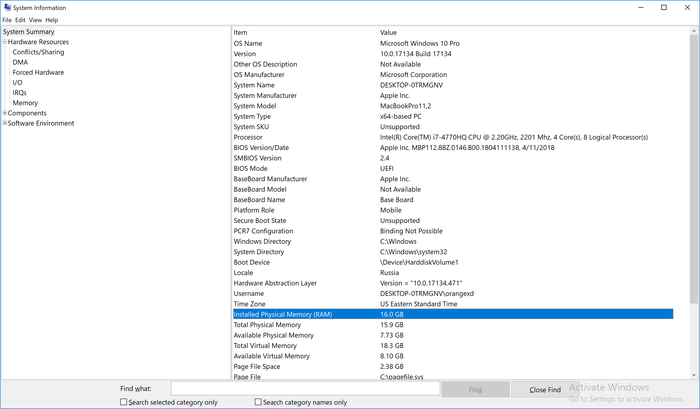Select the Total Physical Memory row
700x409 pixels.
[453, 325]
